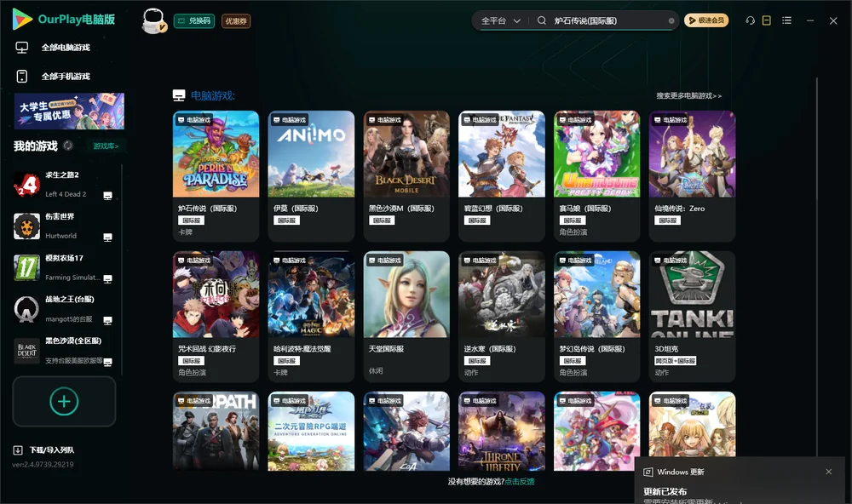Open the PATH war game card
The width and height of the screenshot is (852, 504).
pos(216,432)
